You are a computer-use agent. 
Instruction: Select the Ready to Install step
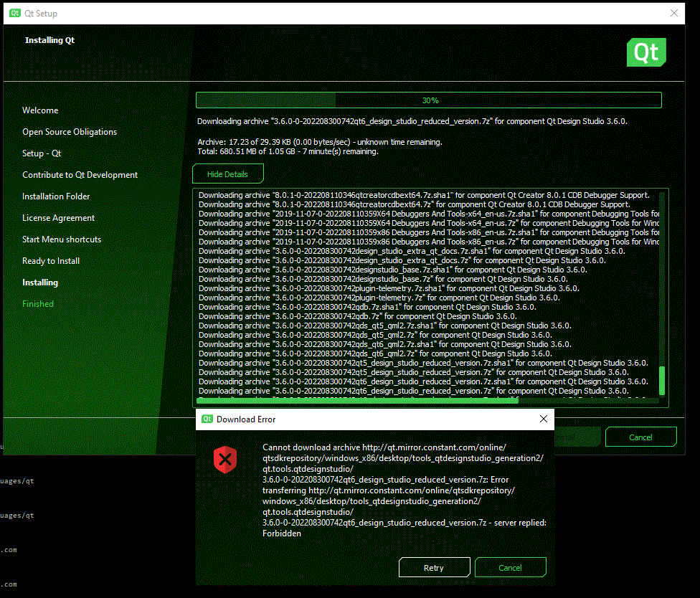pyautogui.click(x=51, y=260)
